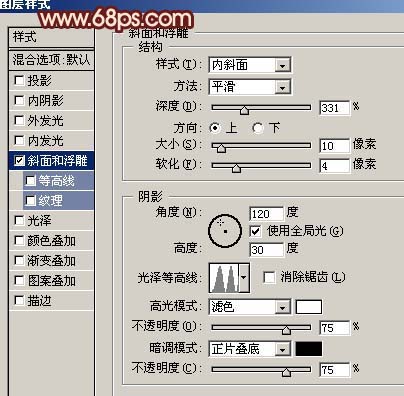Click the angle dial circle
404x396 pixels.
(x=225, y=231)
